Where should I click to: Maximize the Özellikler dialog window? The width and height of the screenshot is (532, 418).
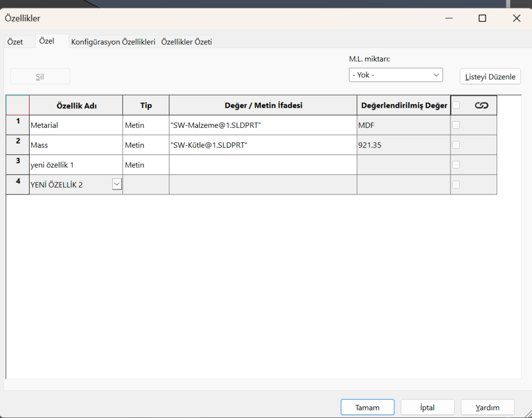coord(482,18)
